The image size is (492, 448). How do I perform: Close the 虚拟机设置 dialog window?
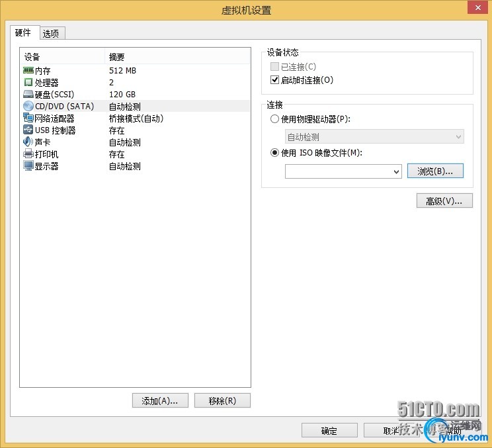(x=477, y=7)
